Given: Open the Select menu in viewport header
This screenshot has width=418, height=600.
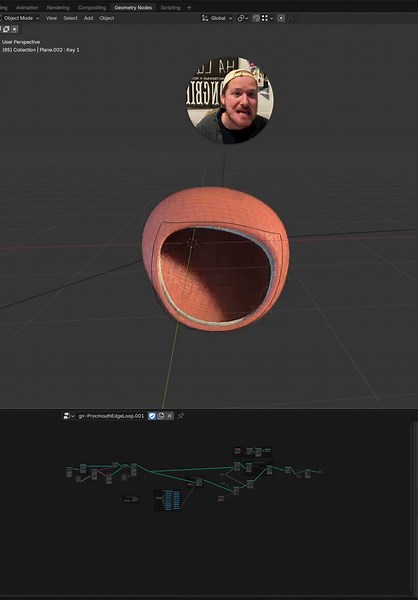Looking at the screenshot, I should [x=70, y=18].
